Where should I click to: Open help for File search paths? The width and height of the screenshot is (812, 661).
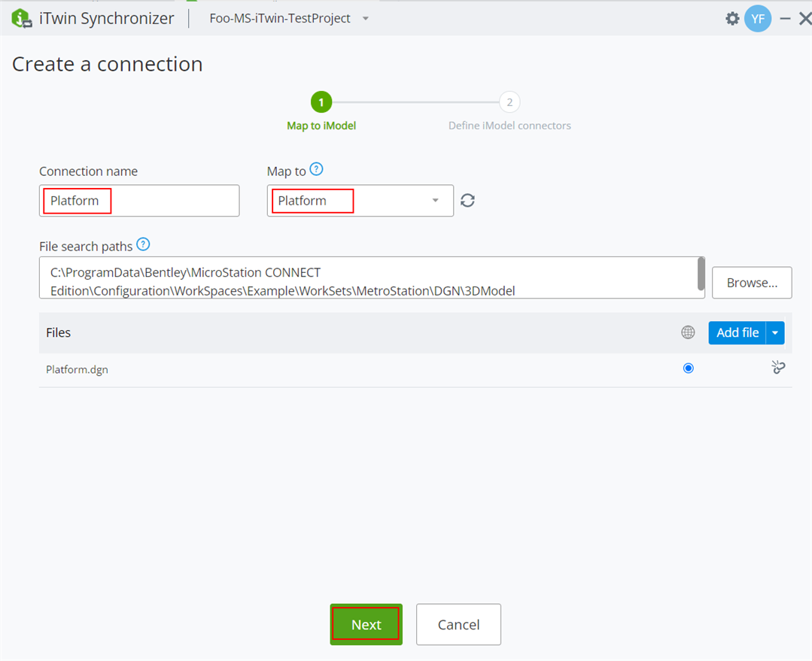click(143, 244)
